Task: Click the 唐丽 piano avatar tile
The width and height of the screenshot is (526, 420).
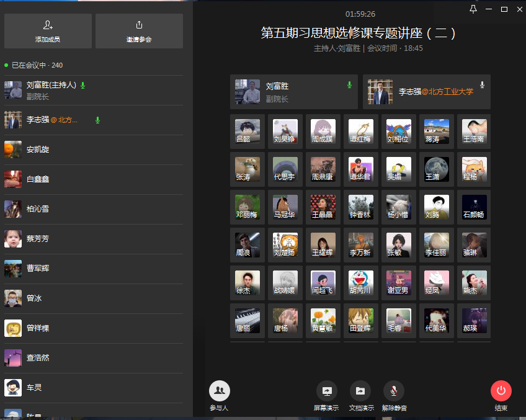Action: tap(247, 321)
